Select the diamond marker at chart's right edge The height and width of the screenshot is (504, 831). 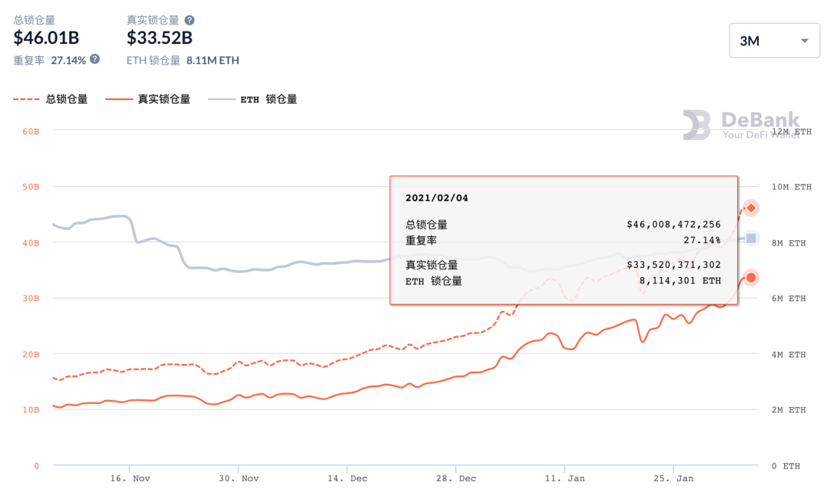tap(750, 208)
